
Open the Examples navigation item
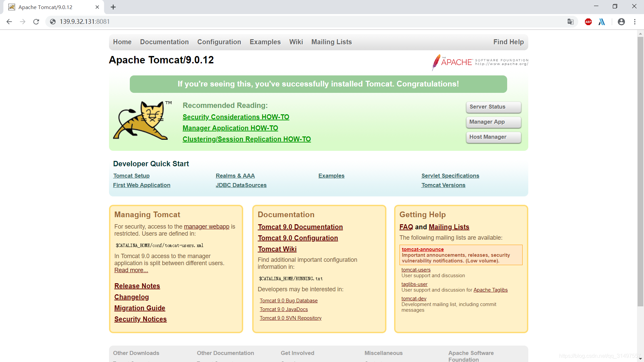(x=265, y=42)
